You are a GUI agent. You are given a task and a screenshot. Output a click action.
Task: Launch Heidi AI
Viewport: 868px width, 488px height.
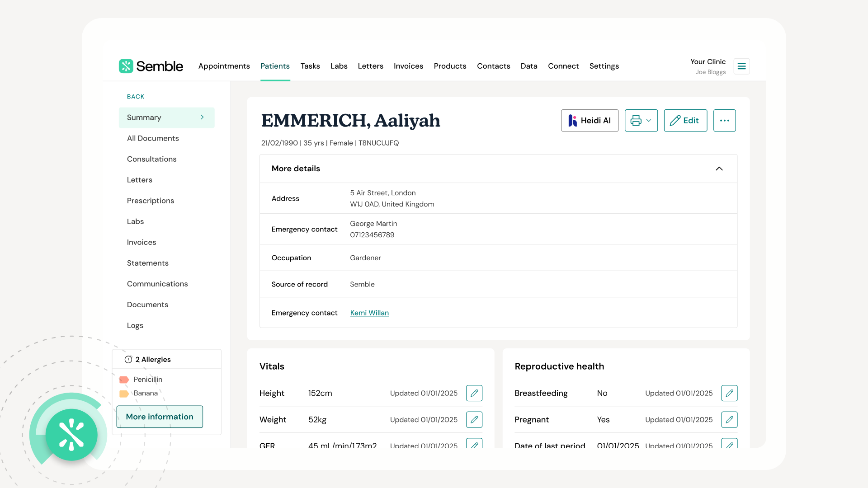tap(590, 120)
